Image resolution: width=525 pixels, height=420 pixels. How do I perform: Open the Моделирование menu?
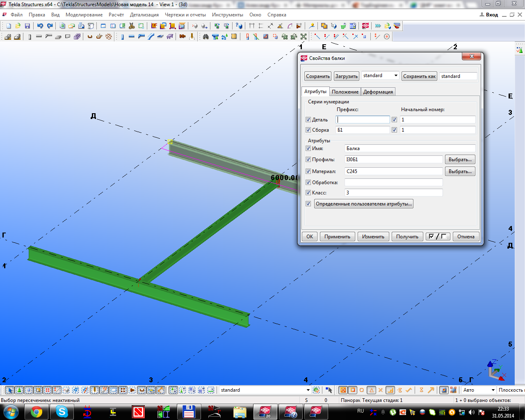[84, 15]
